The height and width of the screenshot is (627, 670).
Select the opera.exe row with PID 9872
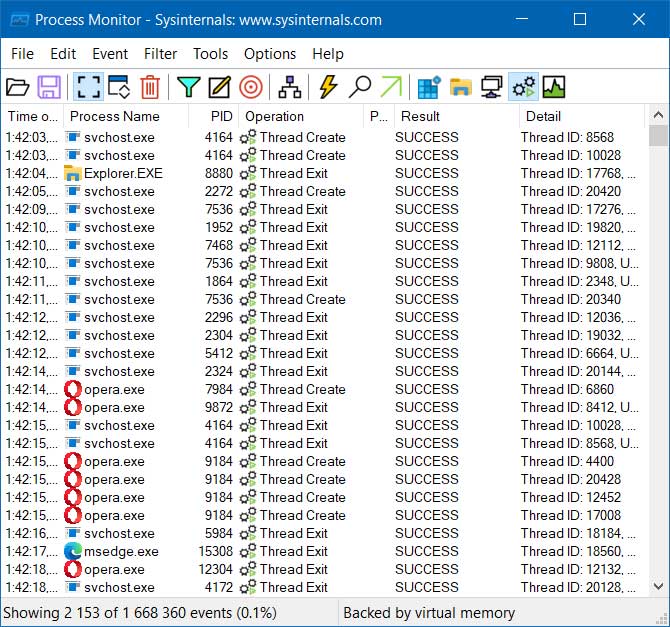click(323, 407)
